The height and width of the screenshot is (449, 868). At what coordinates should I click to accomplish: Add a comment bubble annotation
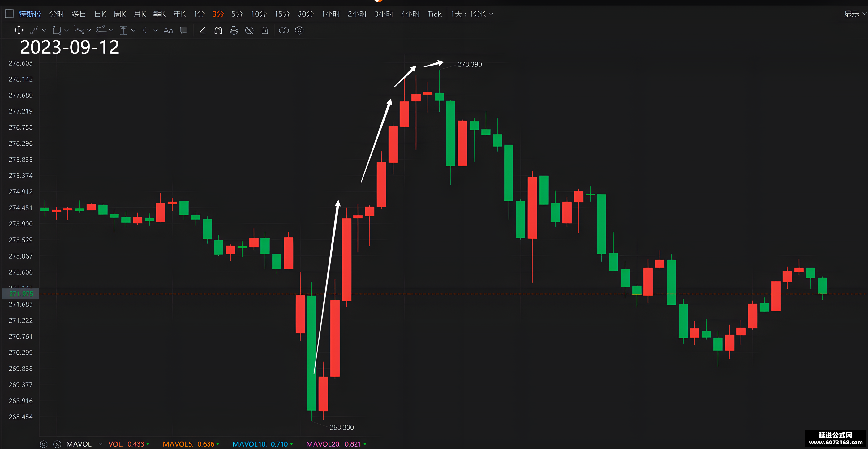click(x=184, y=30)
